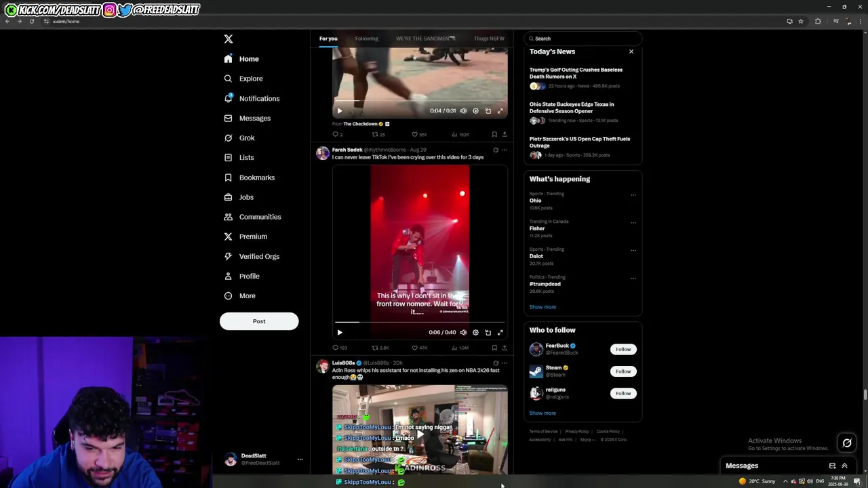
Task: Toggle picture-in-picture on The Checkdown video
Action: 488,110
